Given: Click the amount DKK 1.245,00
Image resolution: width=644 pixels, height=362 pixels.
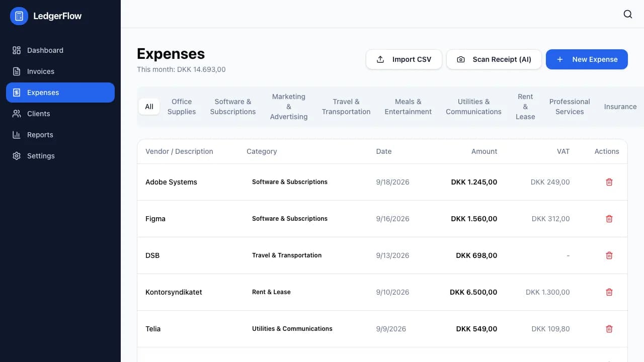Looking at the screenshot, I should click(x=474, y=182).
